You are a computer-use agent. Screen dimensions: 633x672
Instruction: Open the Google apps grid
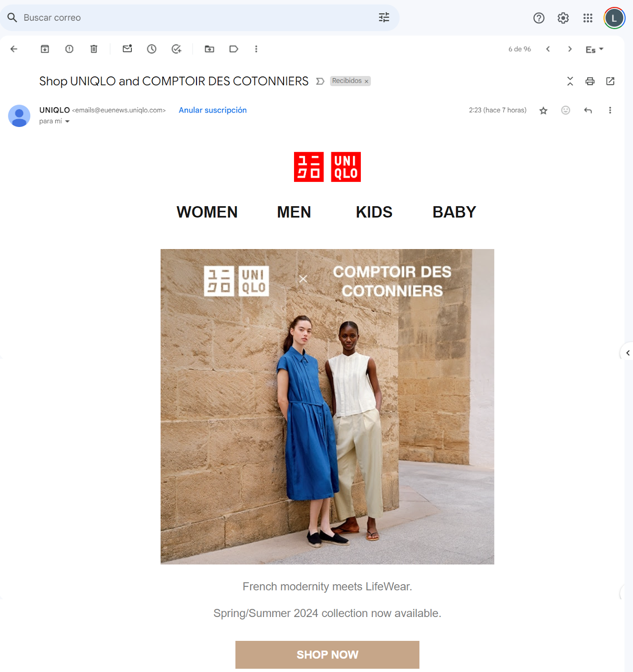point(588,18)
